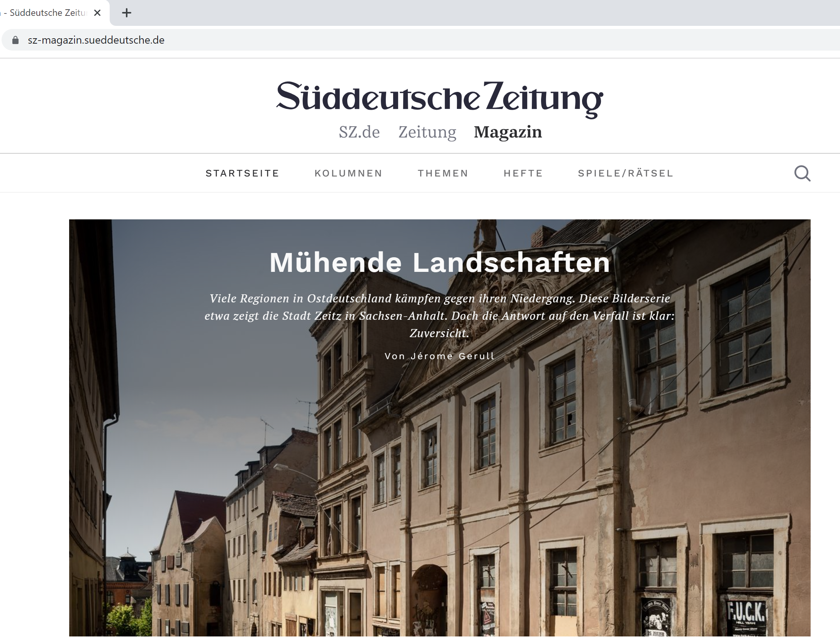Close the Süddeutsche Zeitung browser tab
Viewport: 840px width, 638px height.
pyautogui.click(x=97, y=13)
